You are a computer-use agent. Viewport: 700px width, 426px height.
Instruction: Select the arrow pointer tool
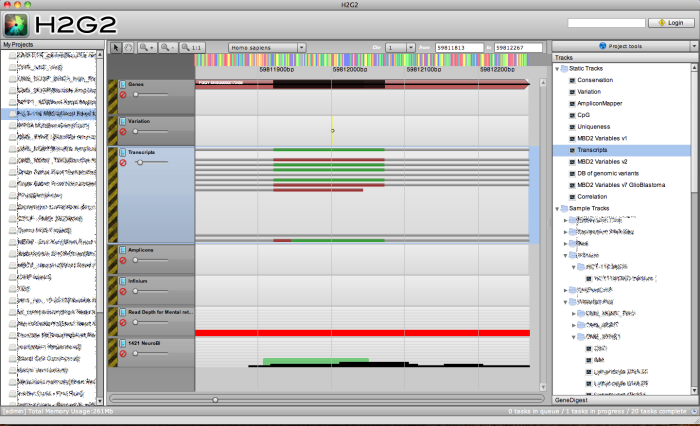[116, 47]
